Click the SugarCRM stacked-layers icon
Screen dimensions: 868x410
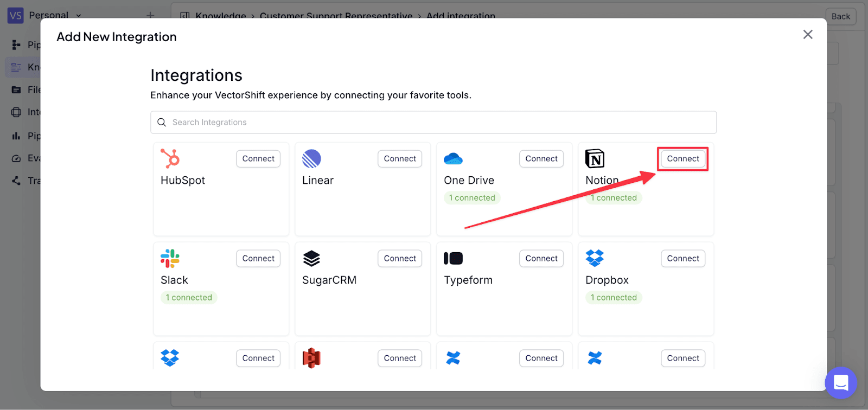[x=311, y=258]
